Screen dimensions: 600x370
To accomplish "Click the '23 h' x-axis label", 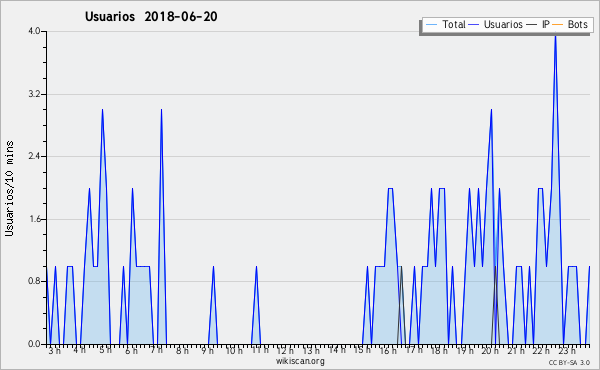I will 567,351.
